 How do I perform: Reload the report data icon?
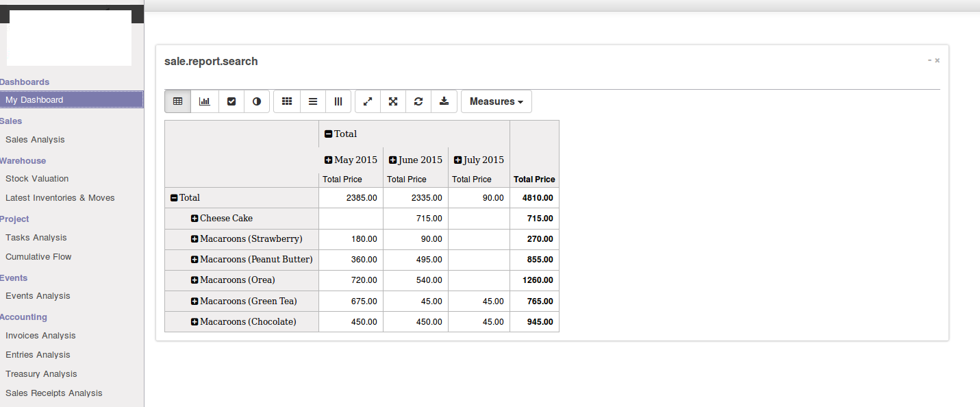click(x=418, y=101)
